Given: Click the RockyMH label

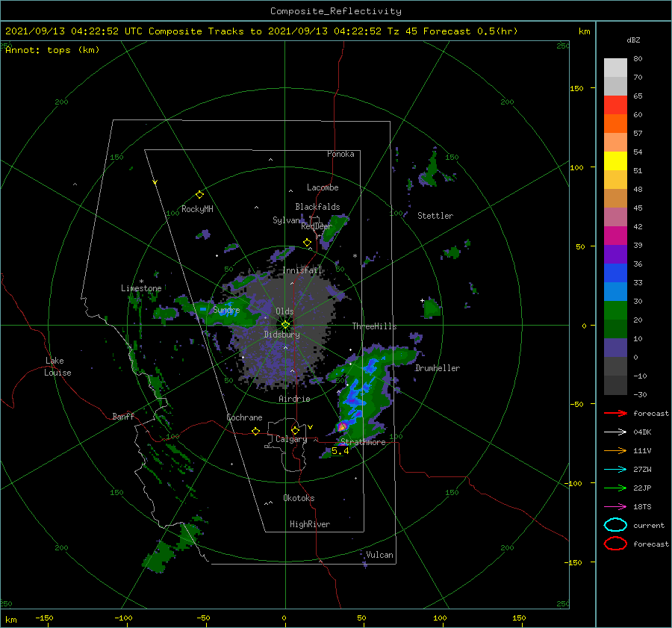Looking at the screenshot, I should [x=197, y=209].
